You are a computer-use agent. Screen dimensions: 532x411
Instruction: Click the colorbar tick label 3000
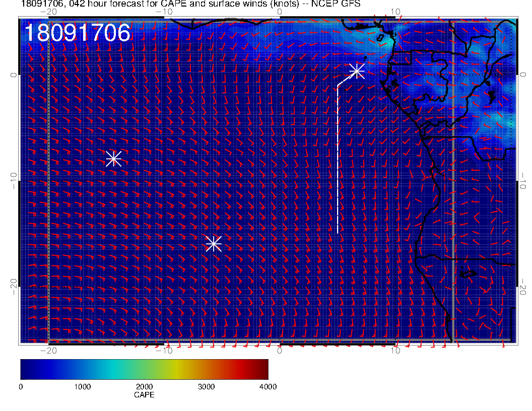click(206, 387)
